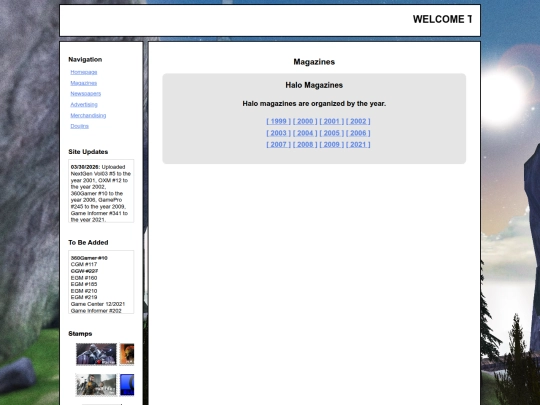Click 'Halo magazines are organized by the year.'
540x405 pixels.
[x=314, y=104]
